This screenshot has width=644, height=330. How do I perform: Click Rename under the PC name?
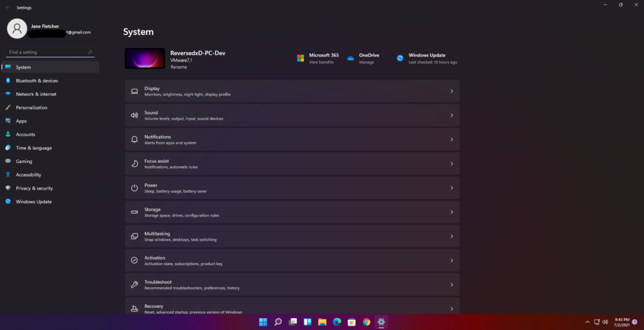pyautogui.click(x=179, y=67)
